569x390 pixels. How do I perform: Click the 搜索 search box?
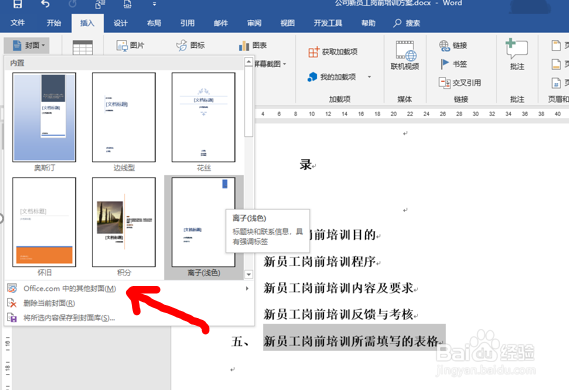[407, 23]
